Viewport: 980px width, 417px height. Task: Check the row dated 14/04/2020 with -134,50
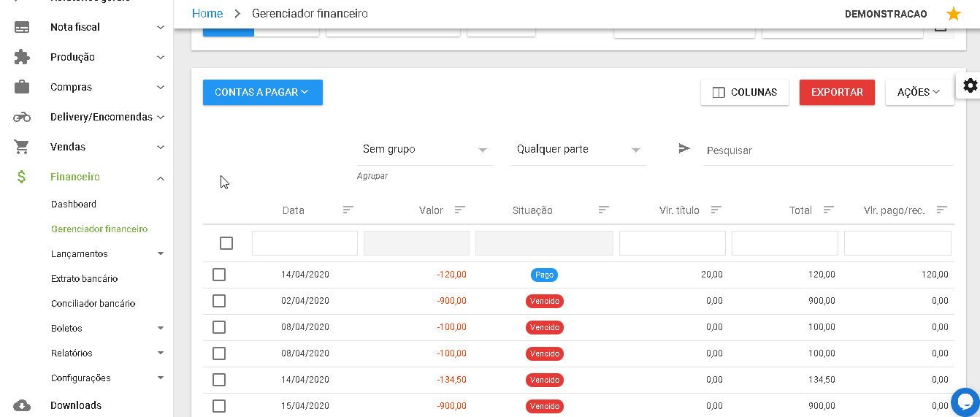pos(219,380)
